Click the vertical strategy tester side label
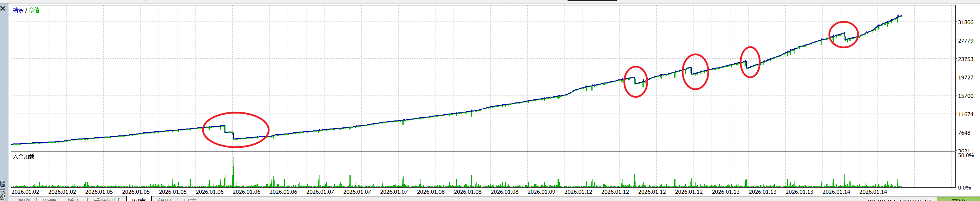Viewport: 980px width, 201px height. 3,191
